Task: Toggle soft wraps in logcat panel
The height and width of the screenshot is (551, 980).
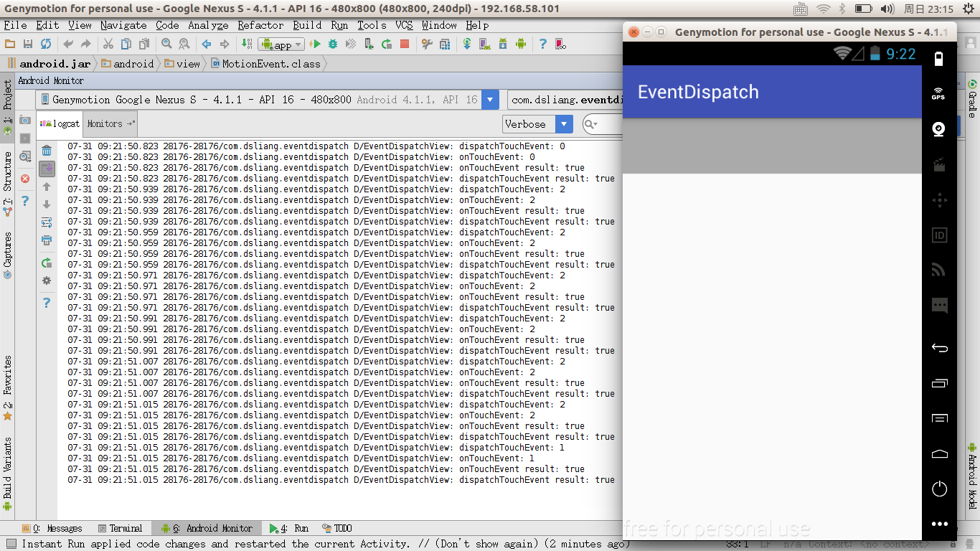Action: click(47, 222)
